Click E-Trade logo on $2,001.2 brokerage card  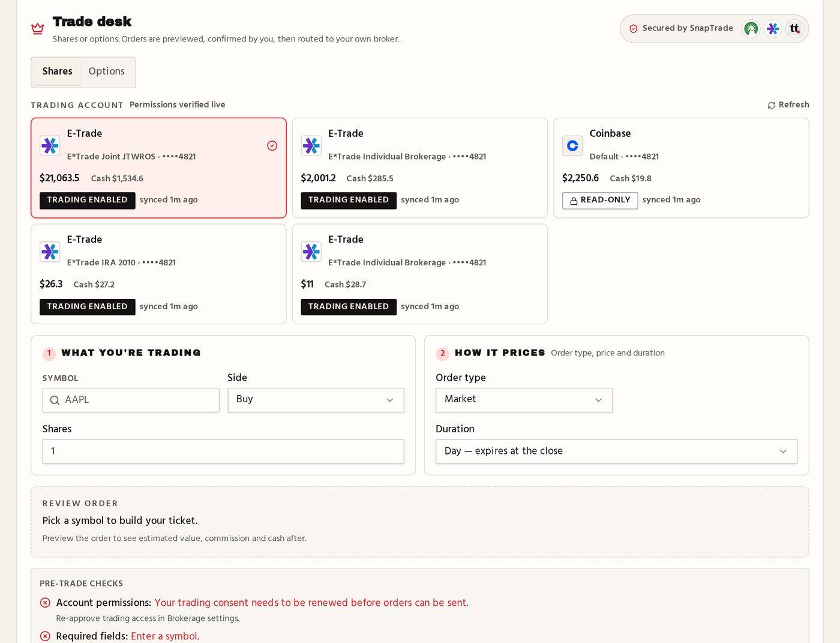311,145
